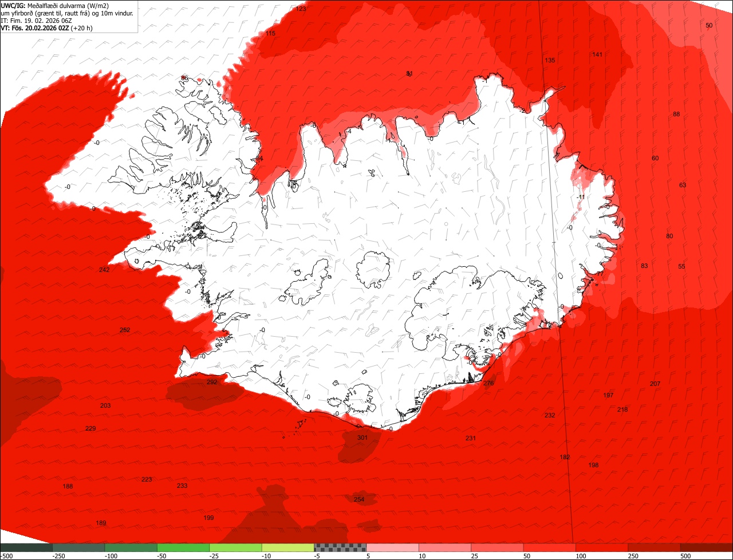Click the flux value 199 on the map
Viewport: 733px width, 560px height.
[208, 518]
